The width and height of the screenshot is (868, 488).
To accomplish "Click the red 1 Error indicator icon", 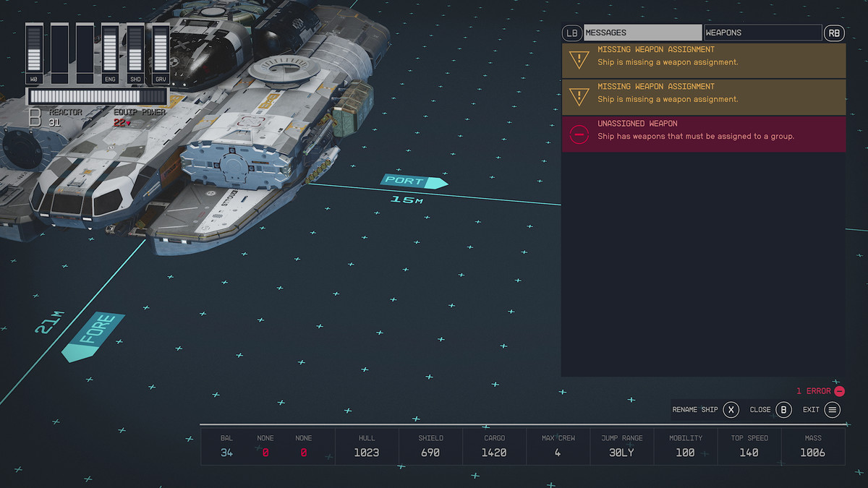I will point(839,391).
